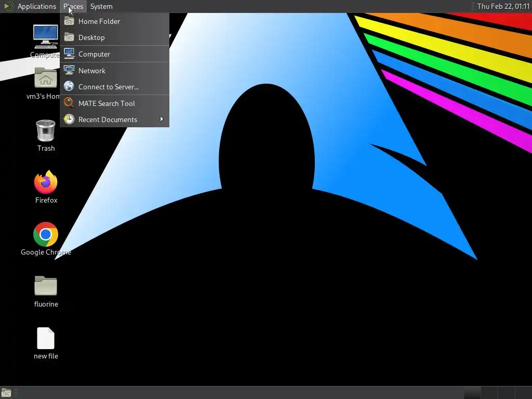Image resolution: width=532 pixels, height=399 pixels.
Task: Expand the Recent Documents submenu
Action: tap(115, 119)
